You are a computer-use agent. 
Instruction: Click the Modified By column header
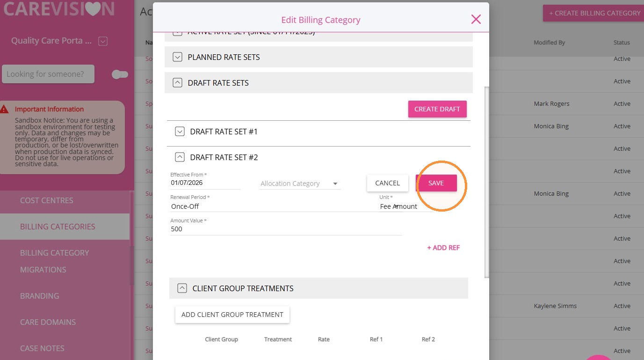coord(550,43)
